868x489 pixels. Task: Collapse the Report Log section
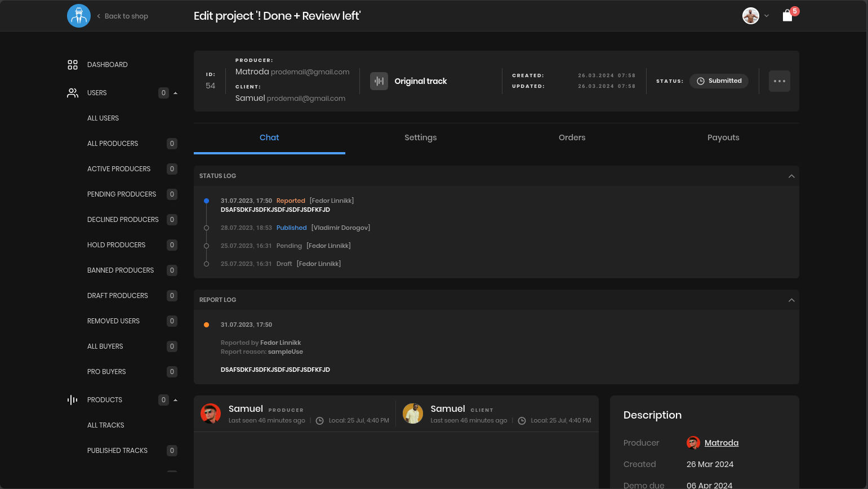click(x=791, y=300)
